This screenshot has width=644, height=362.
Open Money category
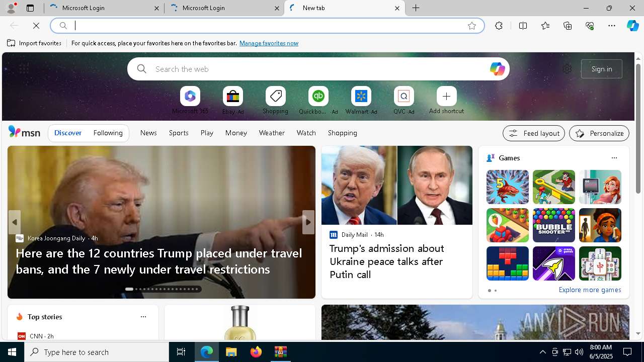pyautogui.click(x=236, y=133)
